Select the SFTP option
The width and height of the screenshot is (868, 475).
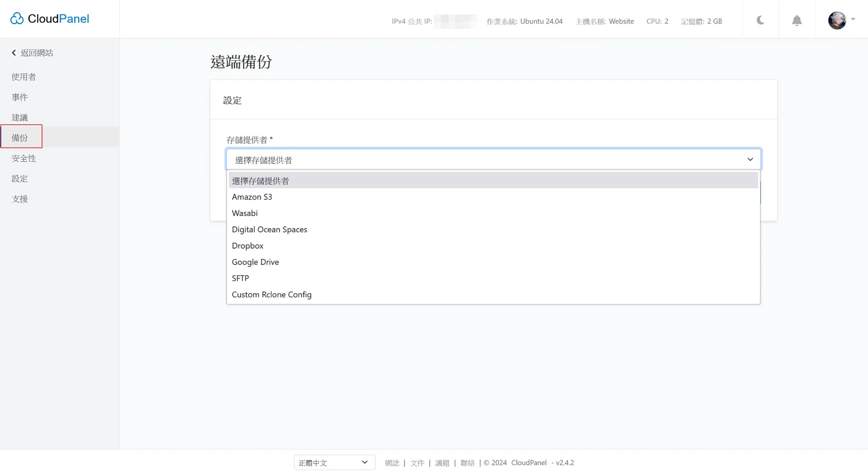coord(240,278)
